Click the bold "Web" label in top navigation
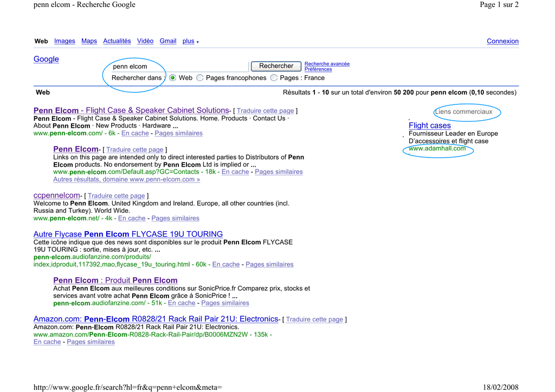 tap(41, 41)
